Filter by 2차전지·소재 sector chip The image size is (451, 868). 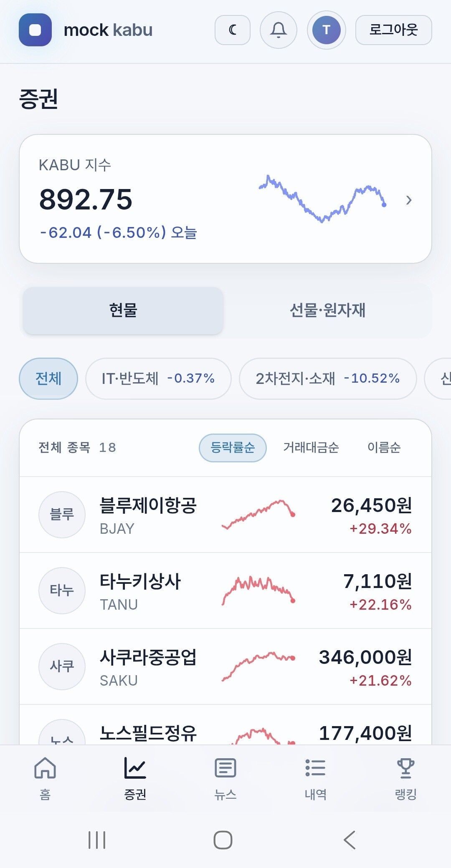[x=328, y=378]
